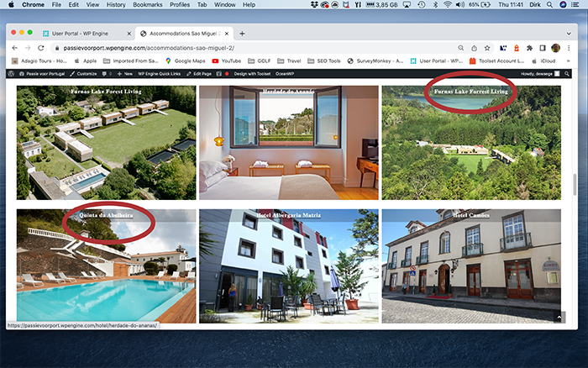Expand the tab search chevron
588x368 pixels.
569,34
